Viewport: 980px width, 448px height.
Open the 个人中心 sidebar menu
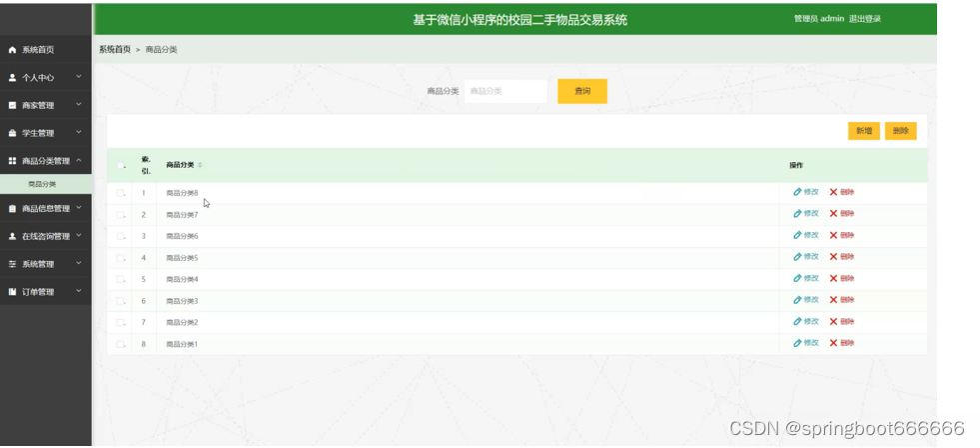point(46,78)
